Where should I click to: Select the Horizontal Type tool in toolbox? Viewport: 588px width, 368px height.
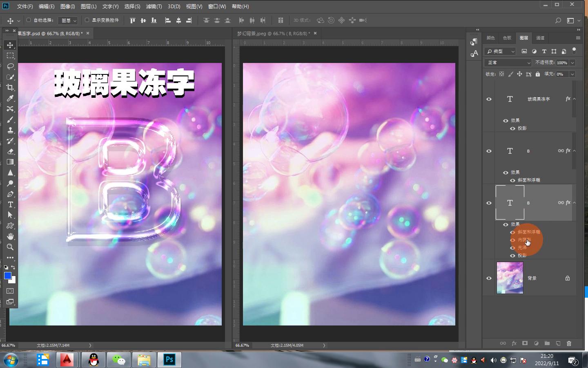10,204
